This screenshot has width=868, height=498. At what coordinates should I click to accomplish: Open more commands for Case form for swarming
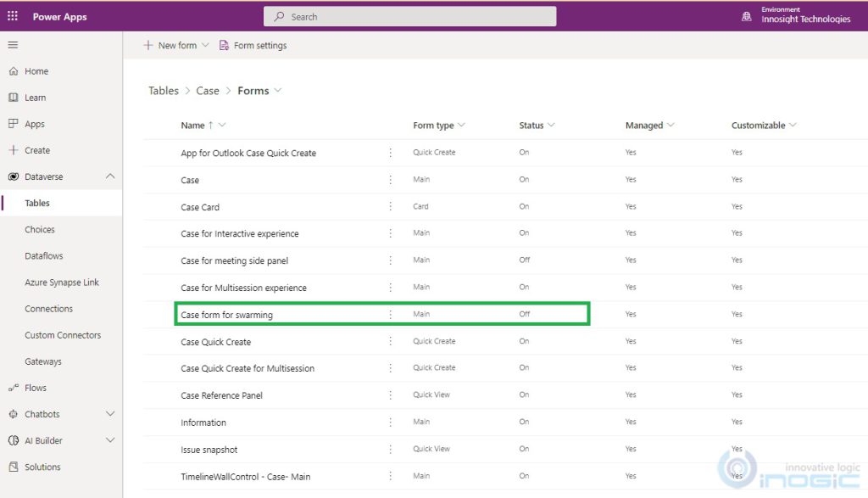point(391,315)
